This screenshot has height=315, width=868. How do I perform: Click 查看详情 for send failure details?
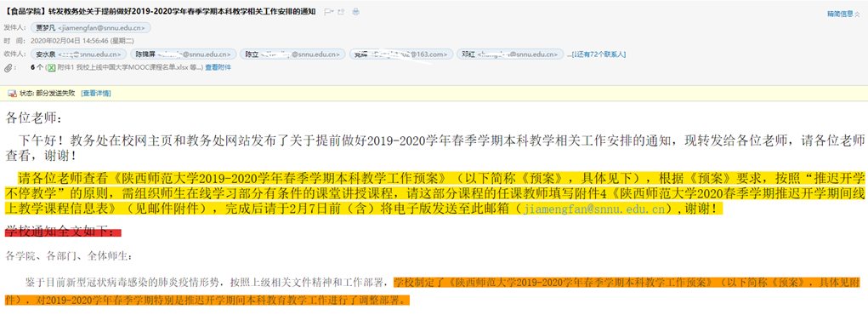96,93
